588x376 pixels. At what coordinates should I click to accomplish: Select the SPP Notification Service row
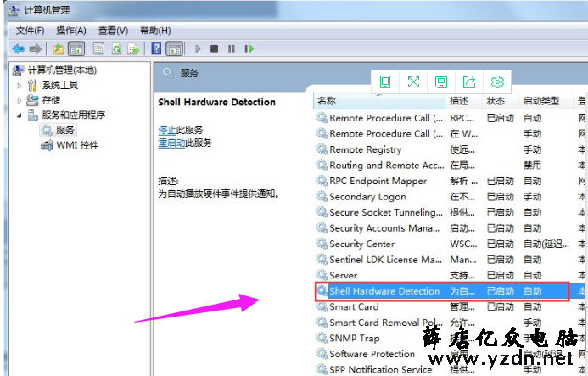point(450,369)
